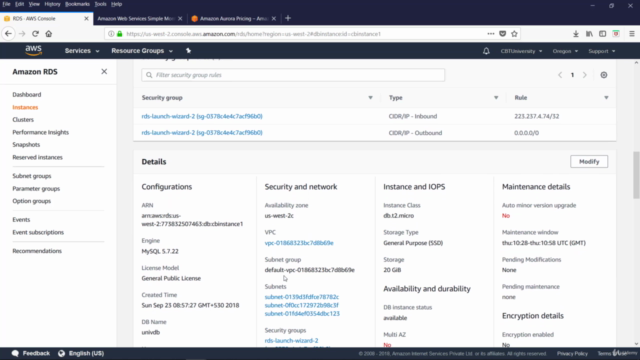Open the Library icon in the toolbar
The height and width of the screenshot is (360, 640).
point(589,34)
